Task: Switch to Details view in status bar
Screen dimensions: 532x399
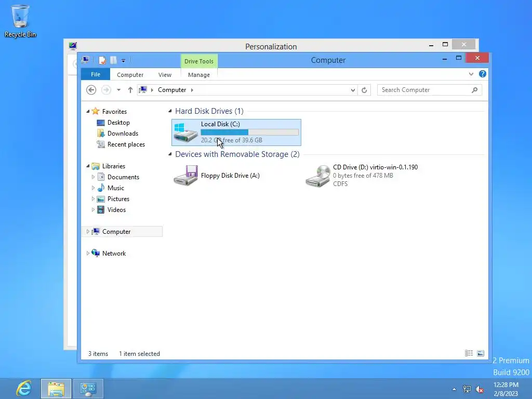Action: coord(469,353)
